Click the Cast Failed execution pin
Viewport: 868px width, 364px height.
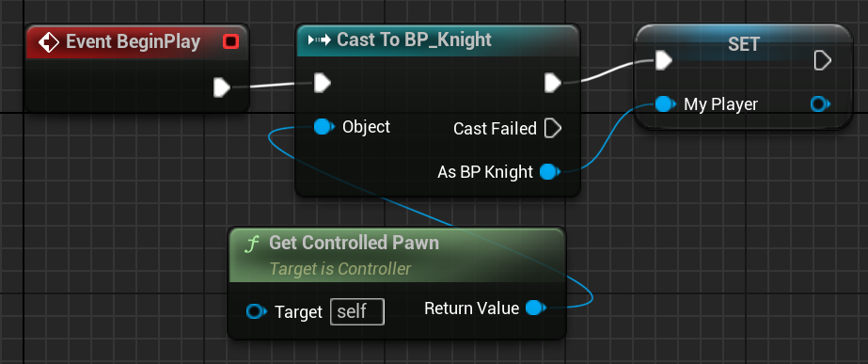pyautogui.click(x=552, y=129)
